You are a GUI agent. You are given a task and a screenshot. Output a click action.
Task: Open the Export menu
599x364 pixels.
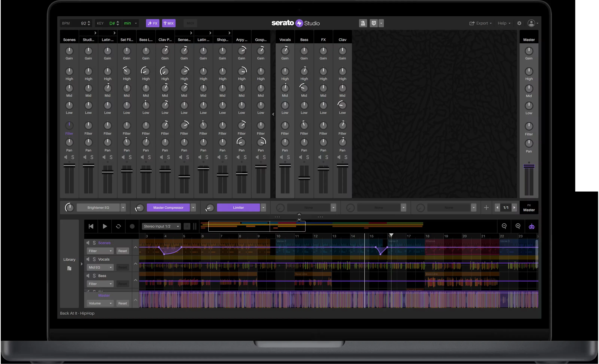pos(481,23)
